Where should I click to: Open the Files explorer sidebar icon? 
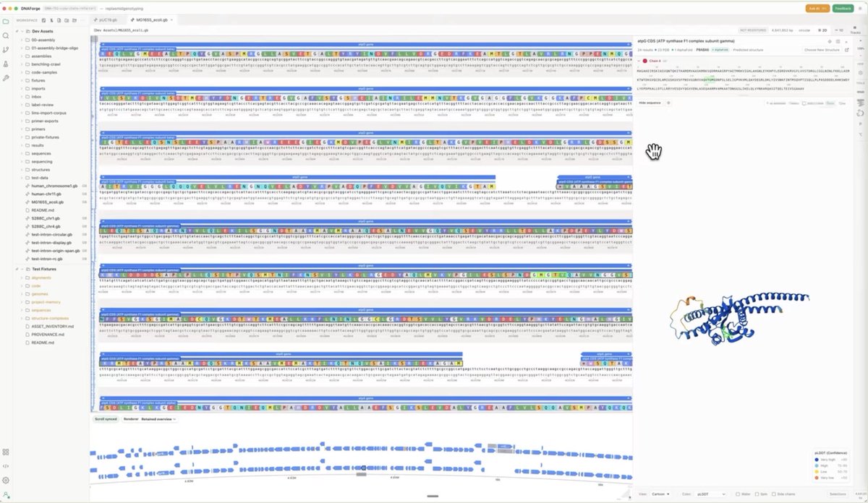tap(6, 21)
